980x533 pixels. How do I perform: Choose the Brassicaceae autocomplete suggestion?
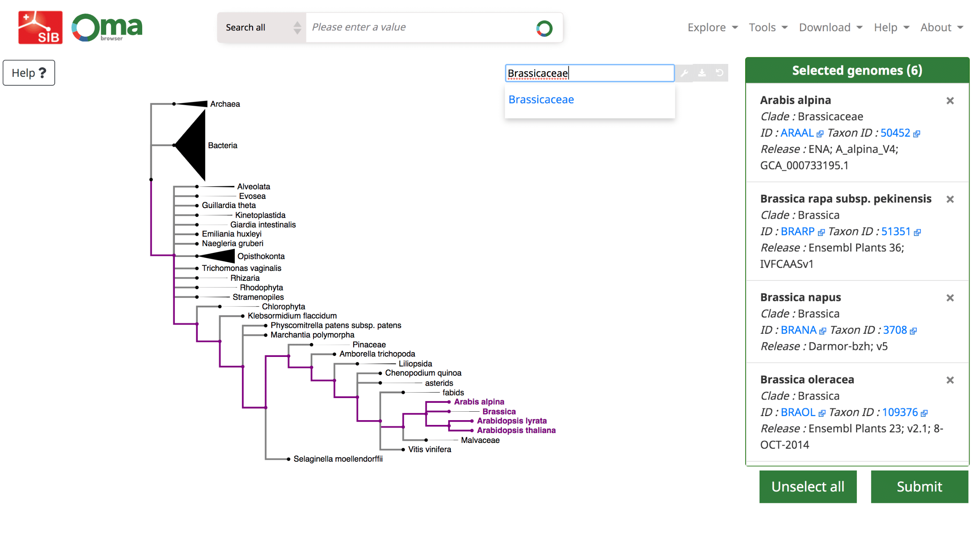tap(541, 100)
